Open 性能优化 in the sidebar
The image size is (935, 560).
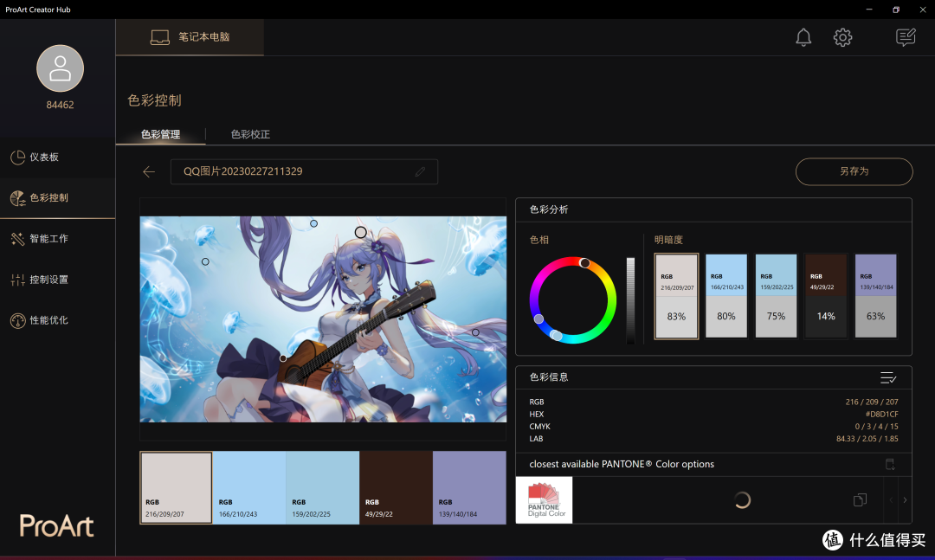point(58,320)
